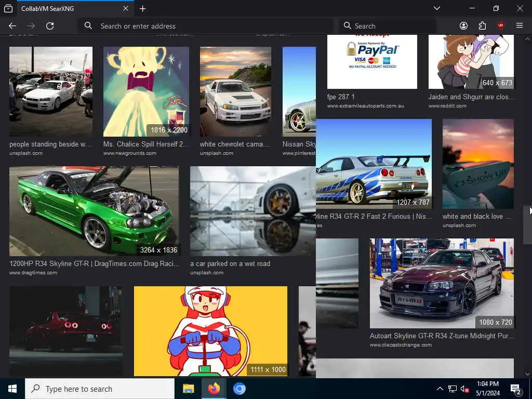Close the CollabVM SearXNG tab
The height and width of the screenshot is (399, 532).
pyautogui.click(x=126, y=8)
